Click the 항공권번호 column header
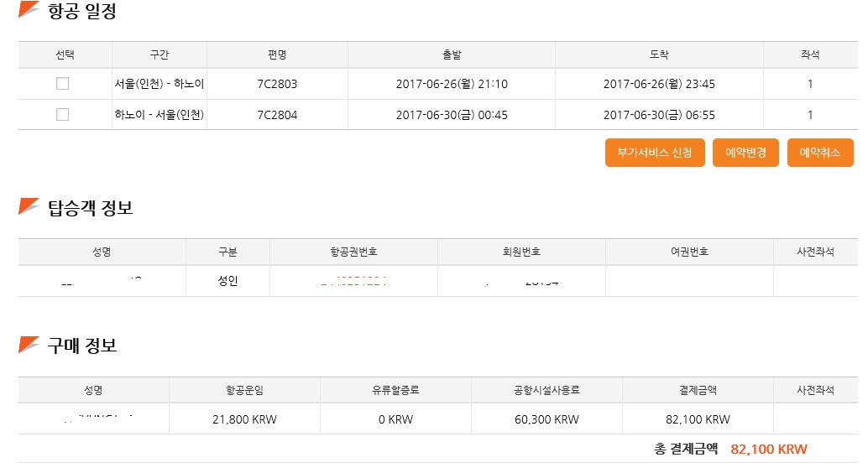The height and width of the screenshot is (468, 868). click(353, 252)
